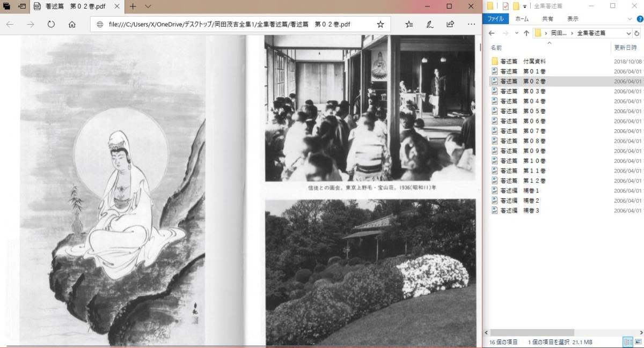The width and height of the screenshot is (644, 348).
Task: Select the file 著述編 補巻1
Action: tap(515, 190)
